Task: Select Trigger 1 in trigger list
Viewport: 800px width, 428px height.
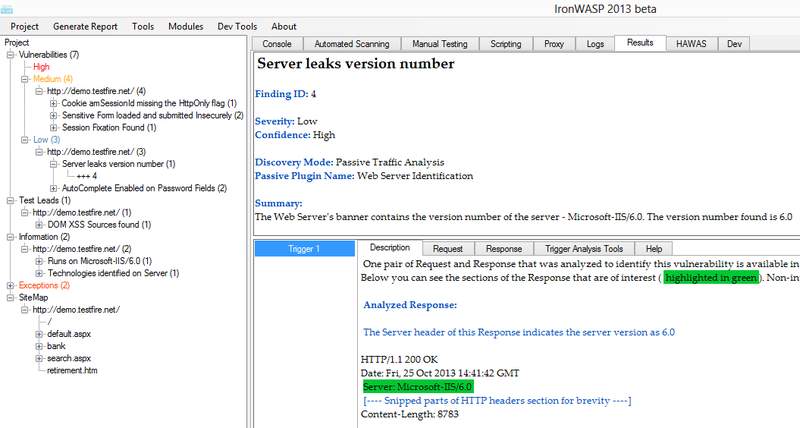Action: click(x=305, y=249)
